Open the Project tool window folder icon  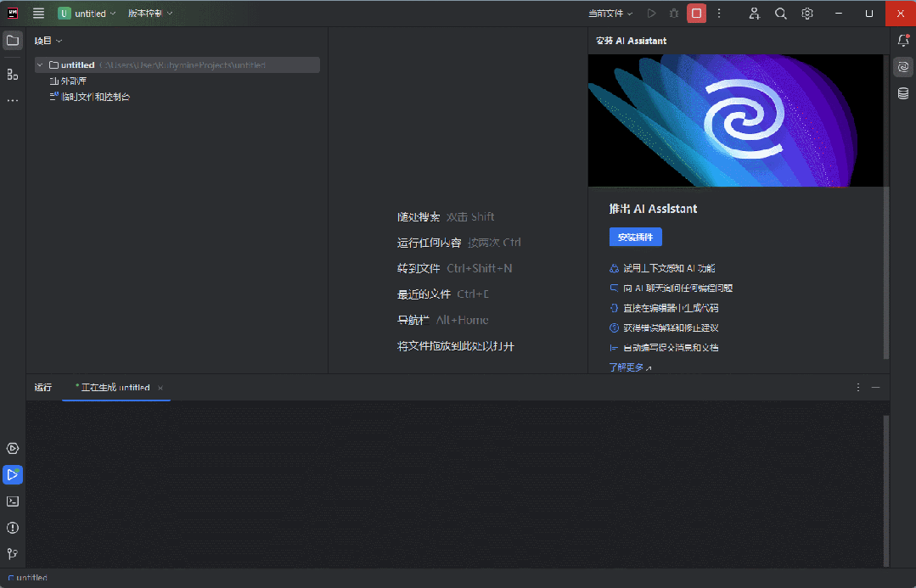12,40
